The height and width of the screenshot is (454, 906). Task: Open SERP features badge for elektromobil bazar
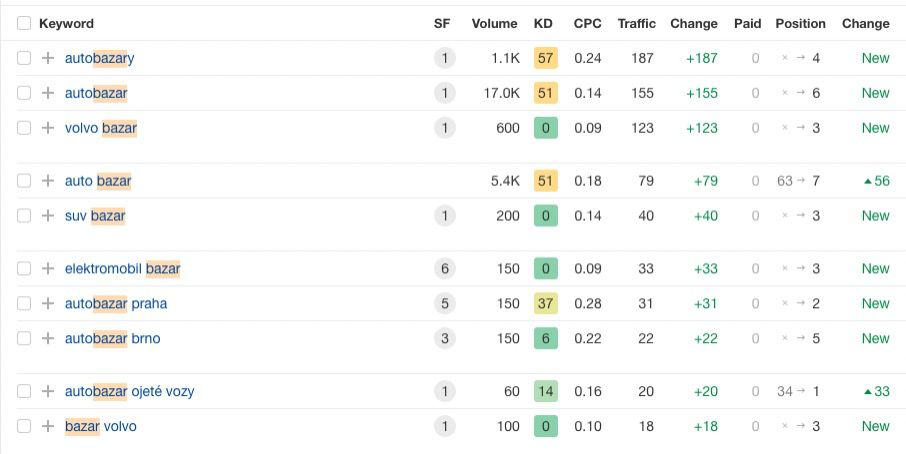coord(442,269)
